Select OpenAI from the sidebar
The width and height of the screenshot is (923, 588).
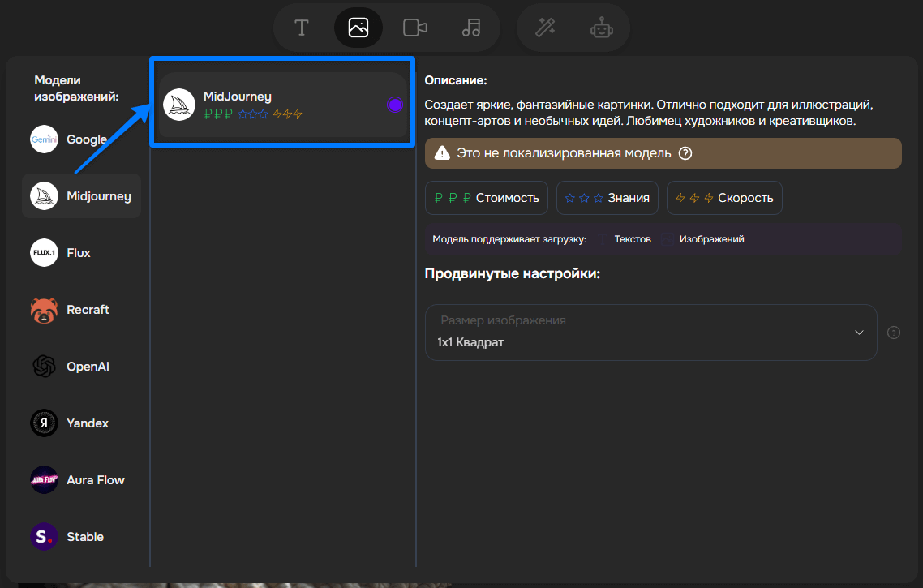click(x=81, y=367)
